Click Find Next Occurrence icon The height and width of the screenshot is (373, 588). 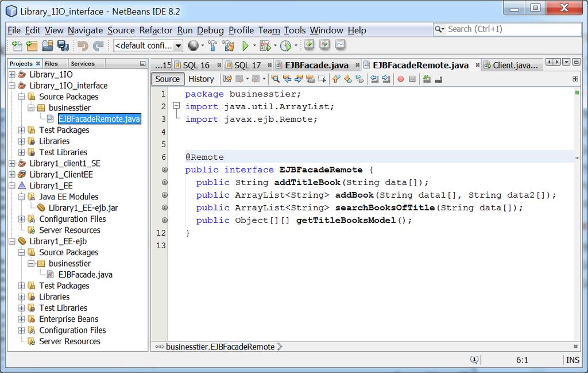click(299, 79)
